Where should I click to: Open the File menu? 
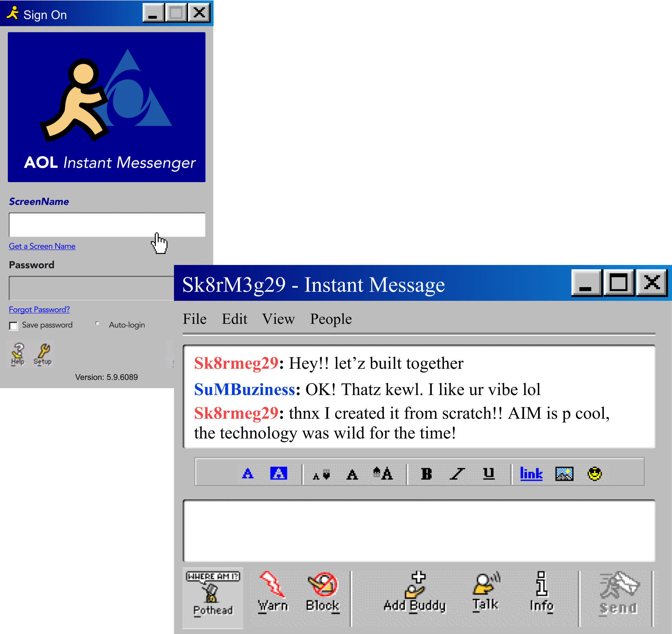[195, 319]
